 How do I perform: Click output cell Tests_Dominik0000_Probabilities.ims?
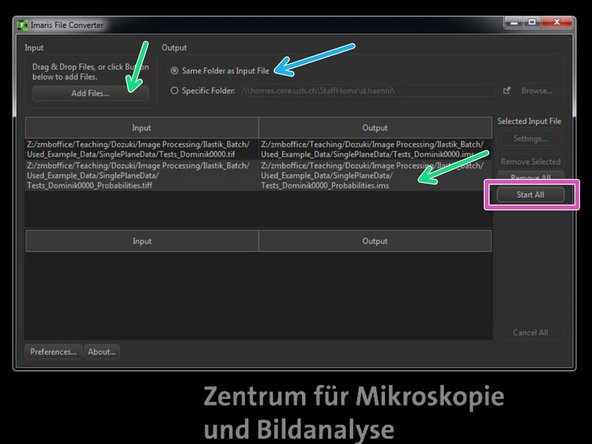tap(376, 176)
